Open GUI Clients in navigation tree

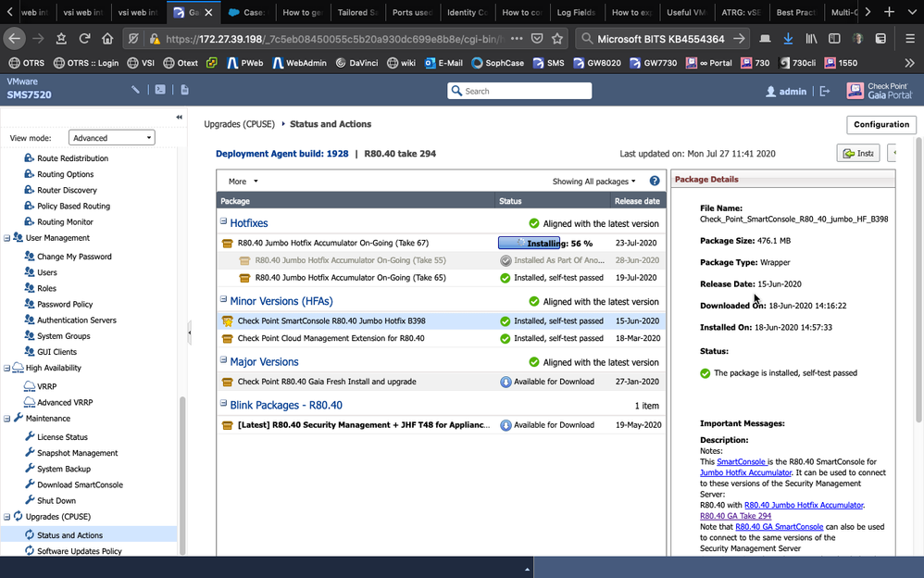click(x=56, y=352)
